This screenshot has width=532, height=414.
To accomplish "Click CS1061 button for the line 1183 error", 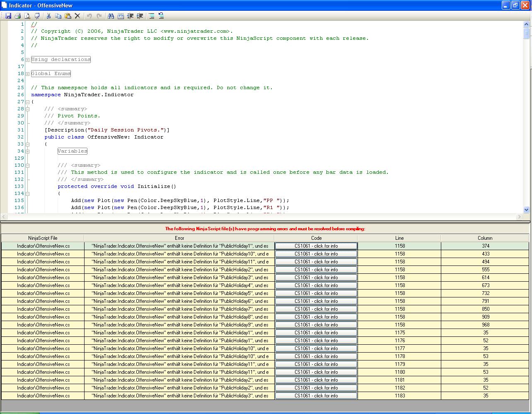I will pyautogui.click(x=316, y=396).
